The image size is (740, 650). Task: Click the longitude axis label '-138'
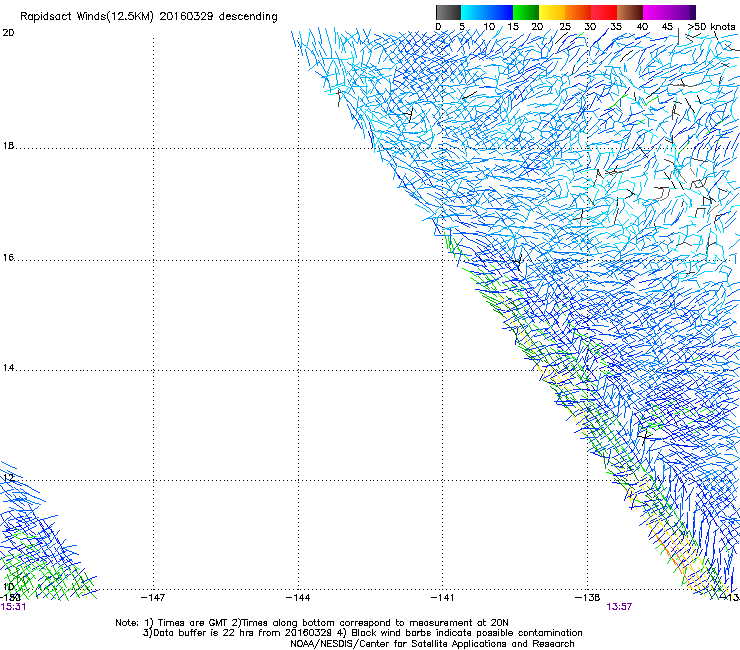coord(588,598)
